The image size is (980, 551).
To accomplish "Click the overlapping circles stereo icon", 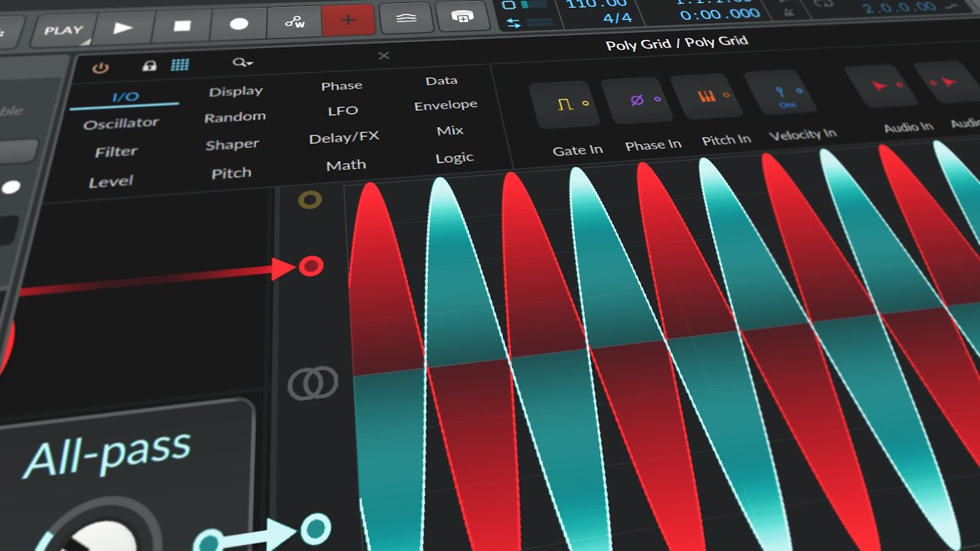I will 312,383.
